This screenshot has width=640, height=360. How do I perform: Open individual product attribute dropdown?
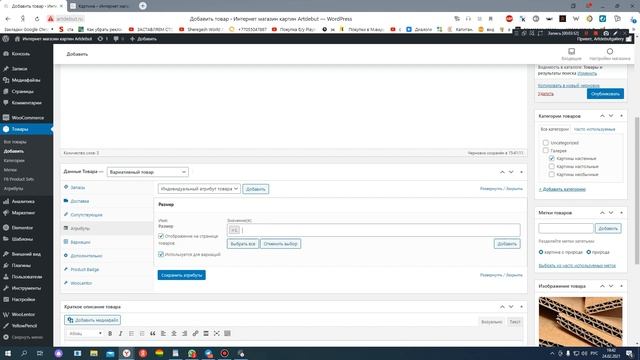tap(199, 189)
